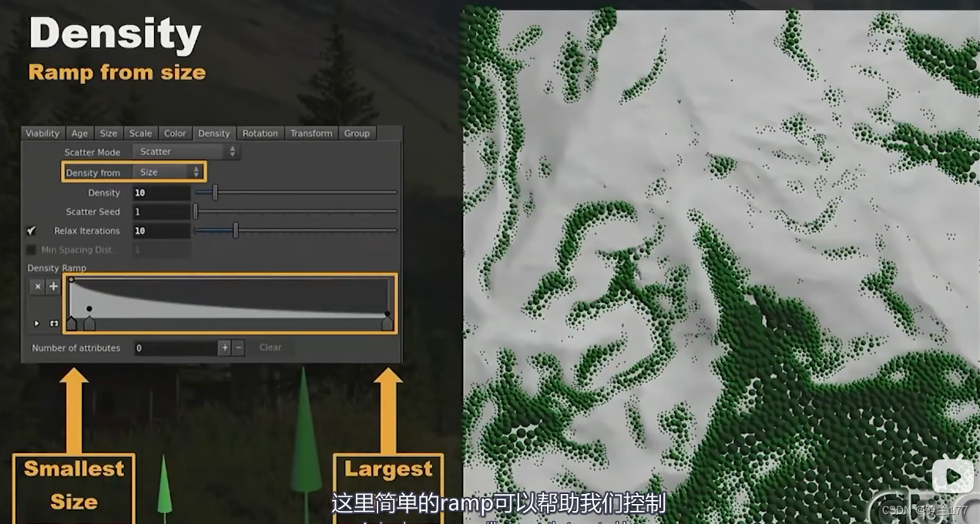Screen dimensions: 980x524
Task: Open the Density from dropdown
Action: click(169, 172)
